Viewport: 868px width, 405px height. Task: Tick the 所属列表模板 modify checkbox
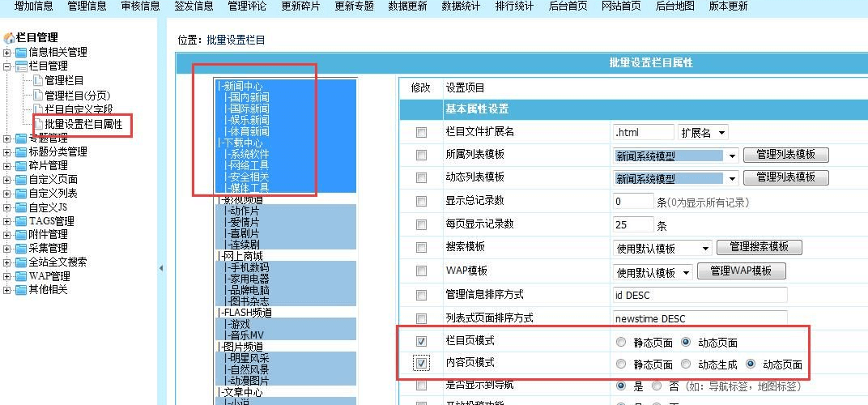[x=421, y=156]
